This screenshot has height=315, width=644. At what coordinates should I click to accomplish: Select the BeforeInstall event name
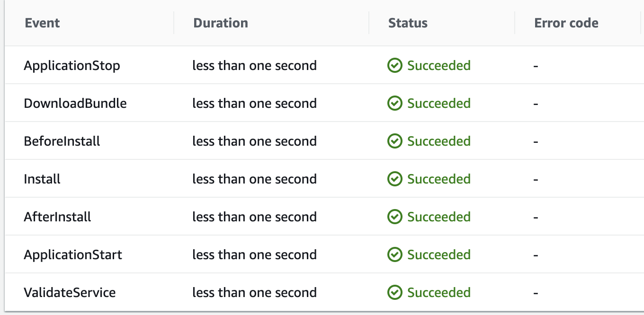(x=62, y=141)
